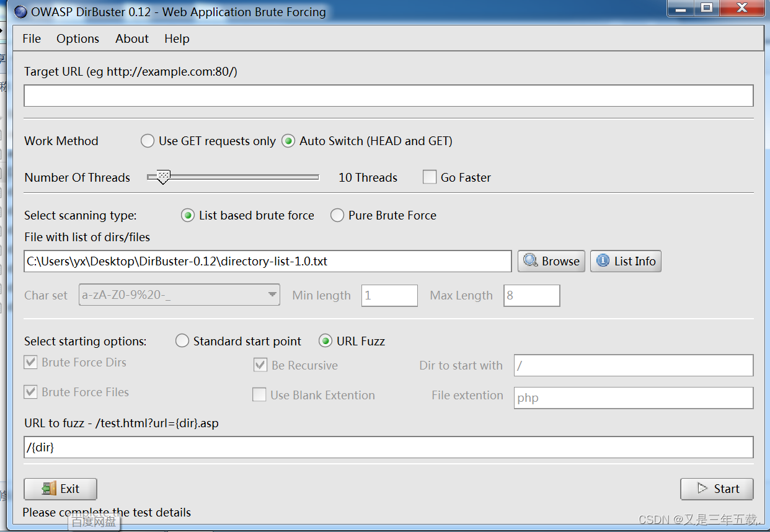This screenshot has height=532, width=770.
Task: Open the Char set dropdown
Action: coord(180,295)
